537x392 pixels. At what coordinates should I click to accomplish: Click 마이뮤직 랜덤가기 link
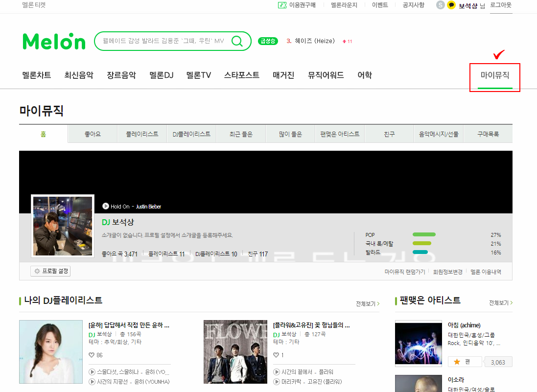tap(405, 272)
